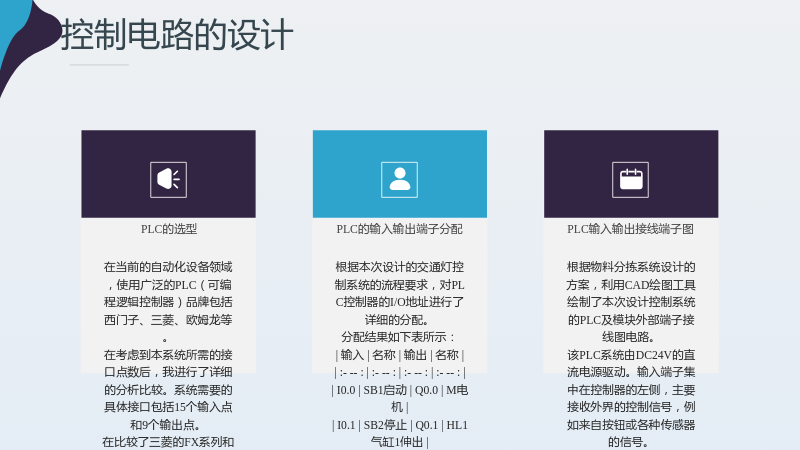Viewport: 800px width, 450px height.
Task: Click the paragraph mentioning 西门子、三菱、欧姆龙
Action: [168, 302]
